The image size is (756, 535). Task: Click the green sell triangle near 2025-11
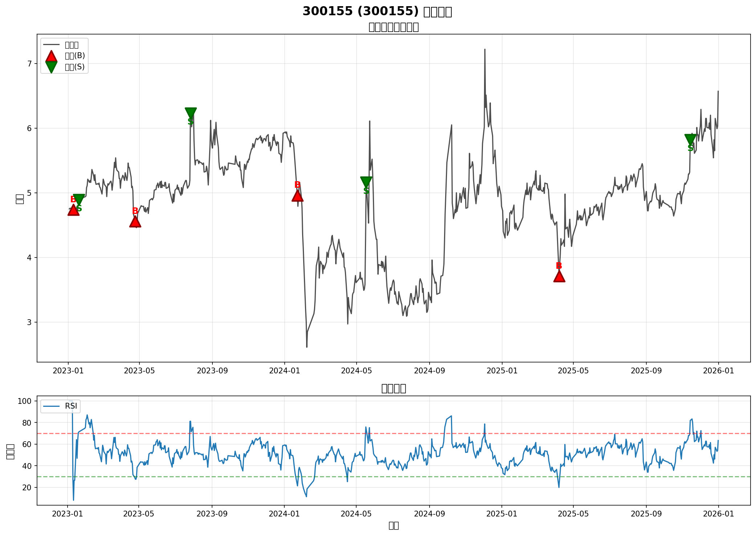(x=690, y=139)
